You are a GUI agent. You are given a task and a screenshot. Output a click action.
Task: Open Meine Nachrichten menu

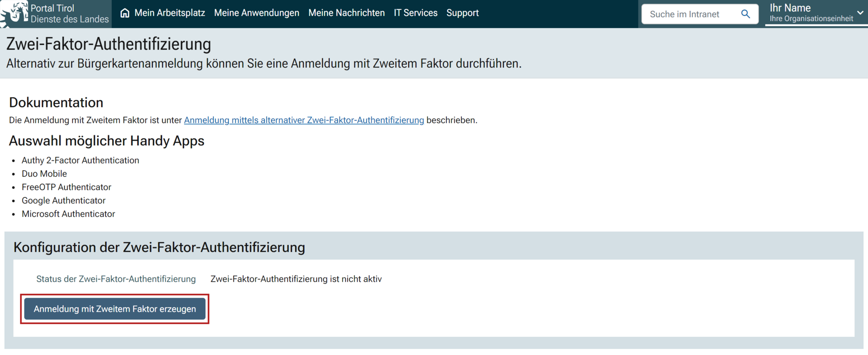346,13
